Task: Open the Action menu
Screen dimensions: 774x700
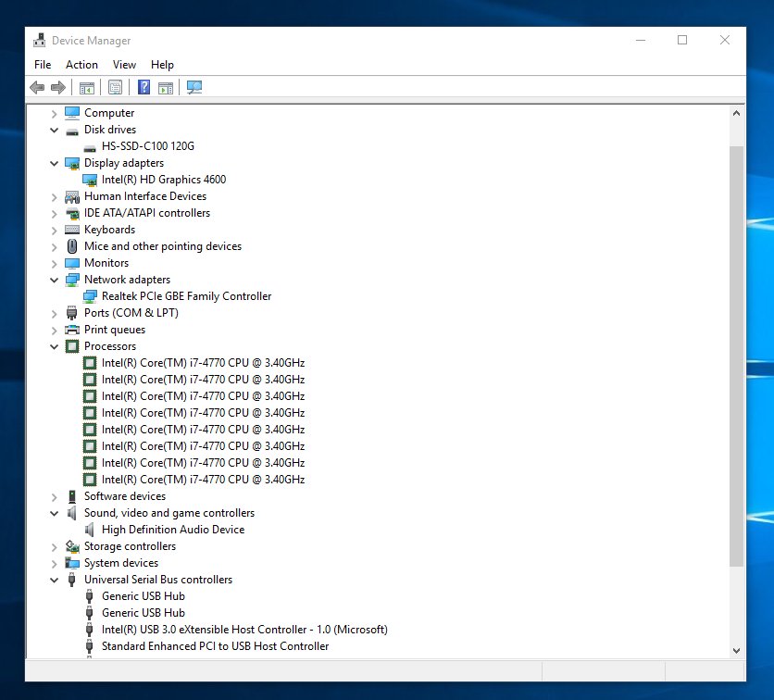Action: [81, 65]
